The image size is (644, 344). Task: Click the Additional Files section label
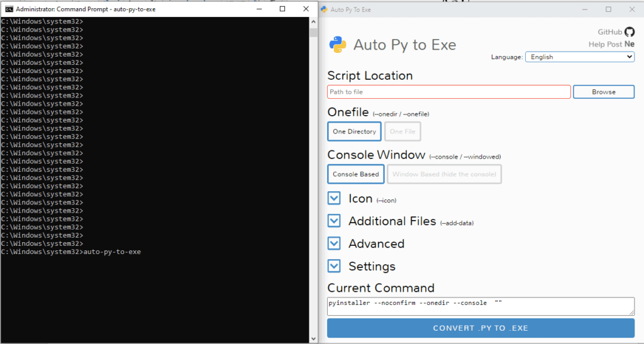(392, 221)
